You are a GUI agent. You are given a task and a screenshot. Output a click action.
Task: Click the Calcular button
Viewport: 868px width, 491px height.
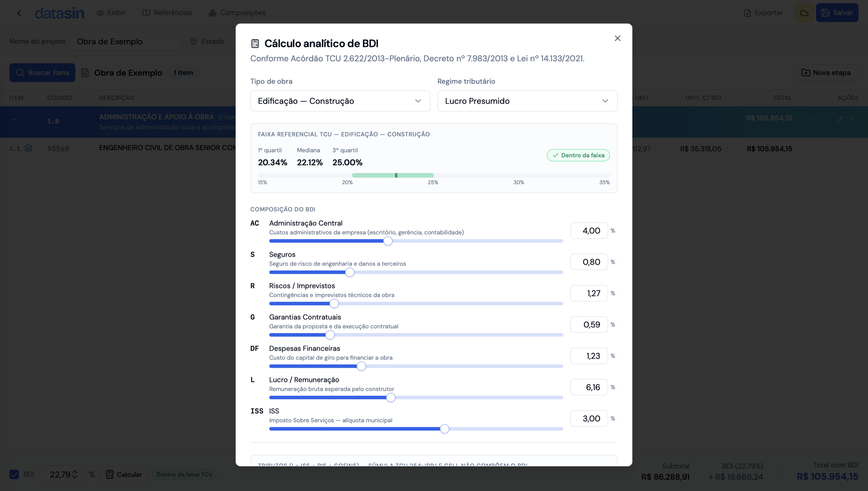click(124, 475)
